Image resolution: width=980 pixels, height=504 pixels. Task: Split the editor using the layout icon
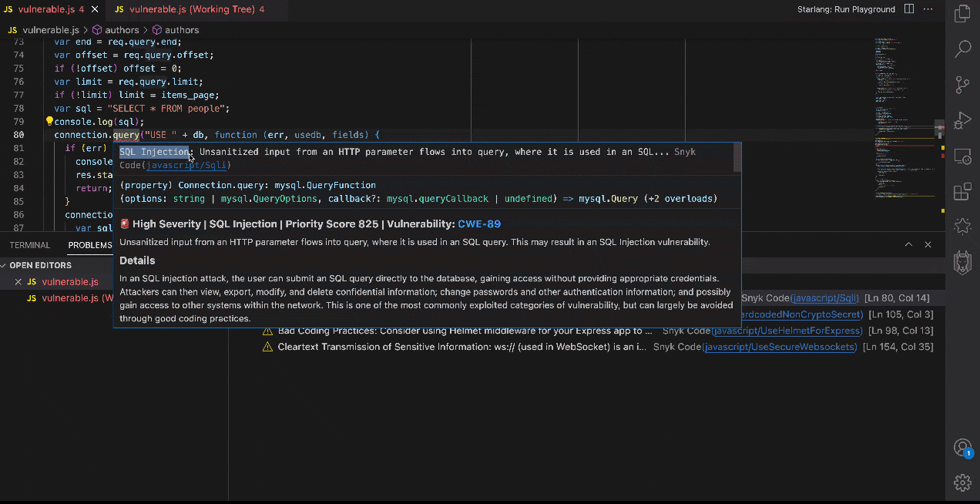(x=911, y=8)
